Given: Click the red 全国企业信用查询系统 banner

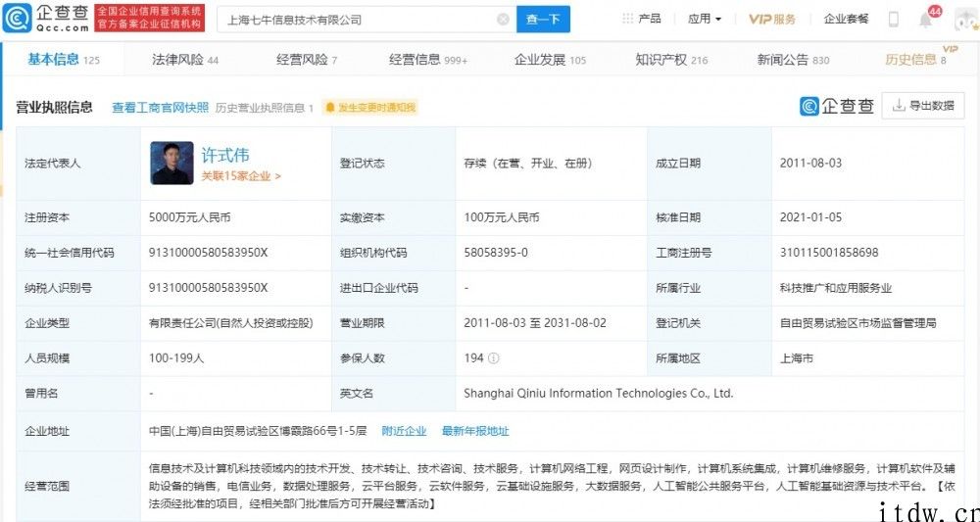Looking at the screenshot, I should coord(148,18).
